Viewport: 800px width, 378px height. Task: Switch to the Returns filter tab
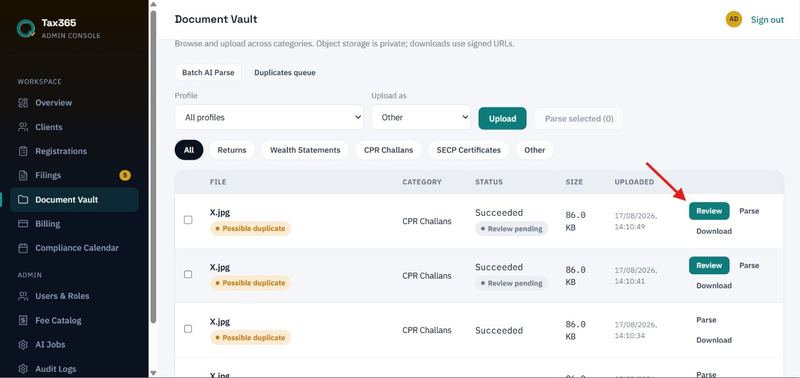pyautogui.click(x=232, y=150)
